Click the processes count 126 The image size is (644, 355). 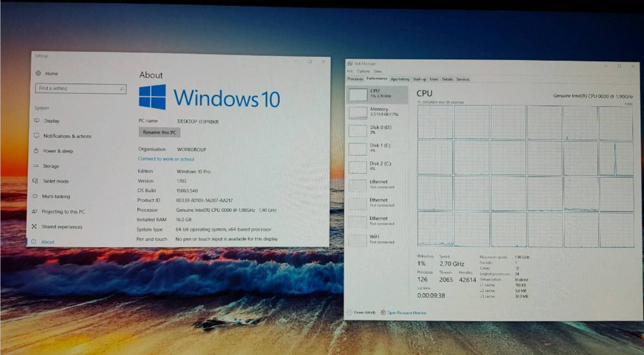coord(422,280)
